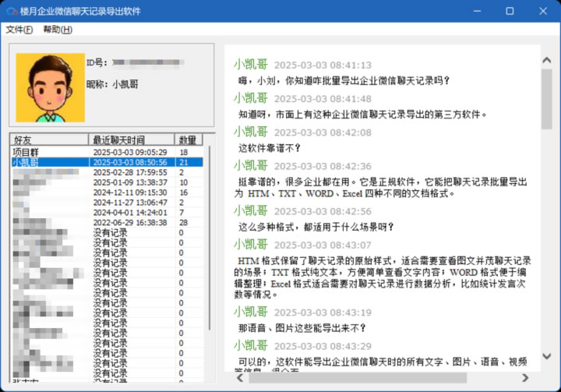Click the message asking 这软件靠谱不？
This screenshot has height=392, width=561.
(x=270, y=148)
